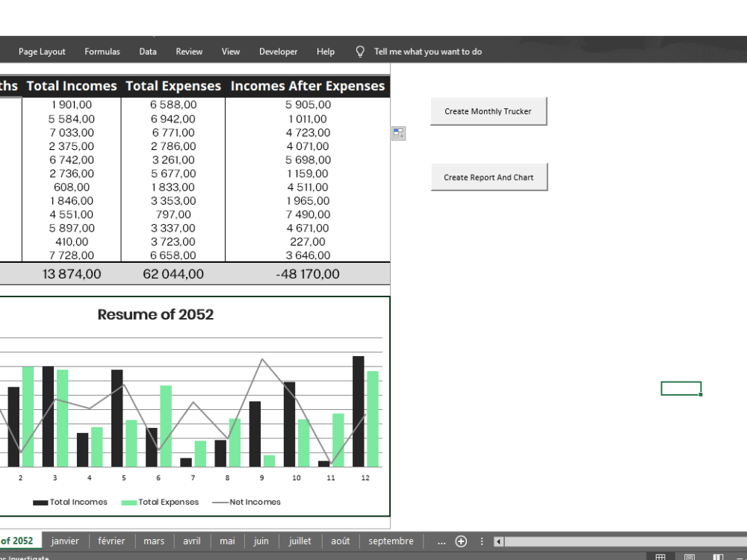Switch to the juin sheet tab
Screen dimensions: 747x560
[x=261, y=541]
